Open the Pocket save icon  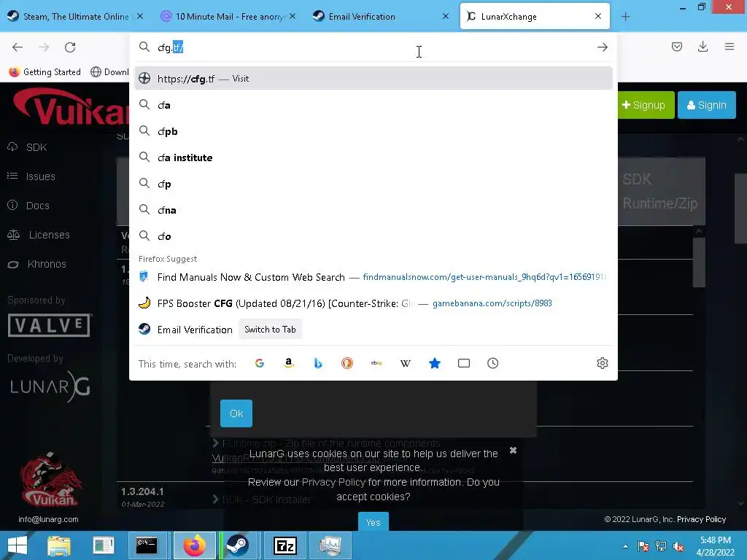676,47
